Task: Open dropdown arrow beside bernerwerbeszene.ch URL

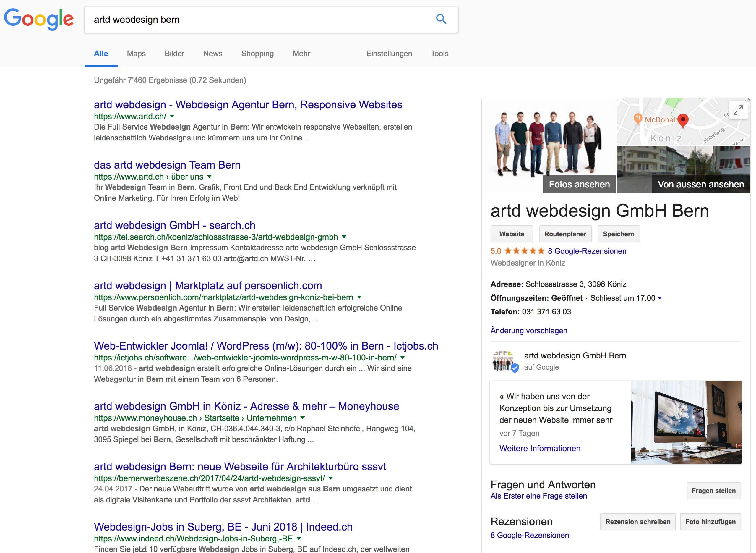Action: click(x=330, y=478)
